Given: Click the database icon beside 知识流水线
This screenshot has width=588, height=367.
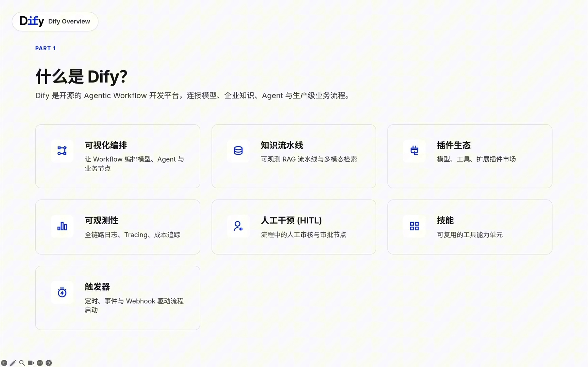Looking at the screenshot, I should [x=238, y=151].
